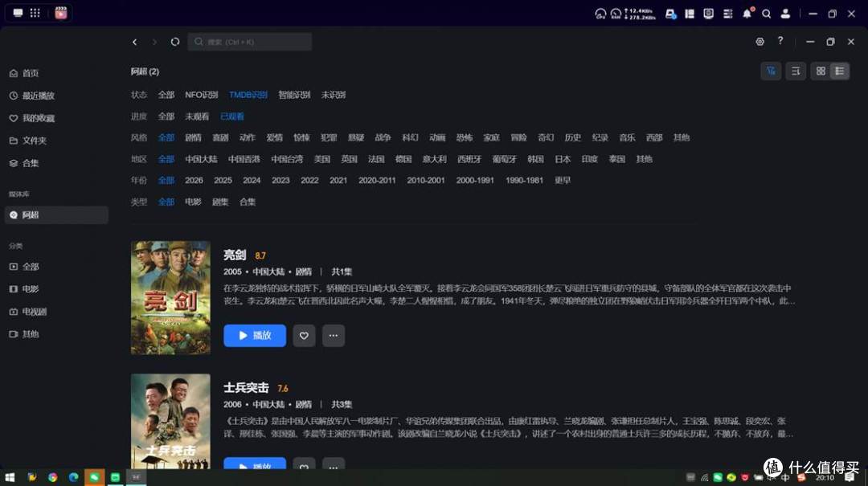Select 全部 in the 状态 filter row
This screenshot has width=868, height=486.
pyautogui.click(x=166, y=95)
